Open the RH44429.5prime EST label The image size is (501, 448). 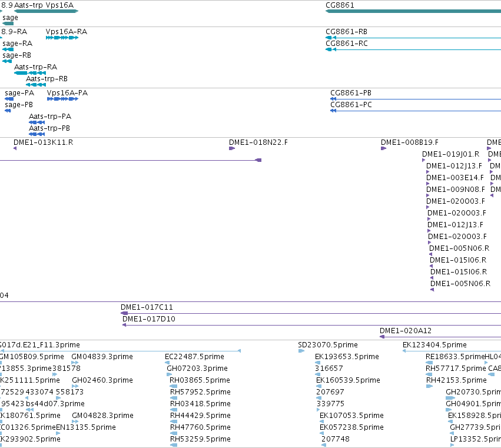pos(200,416)
